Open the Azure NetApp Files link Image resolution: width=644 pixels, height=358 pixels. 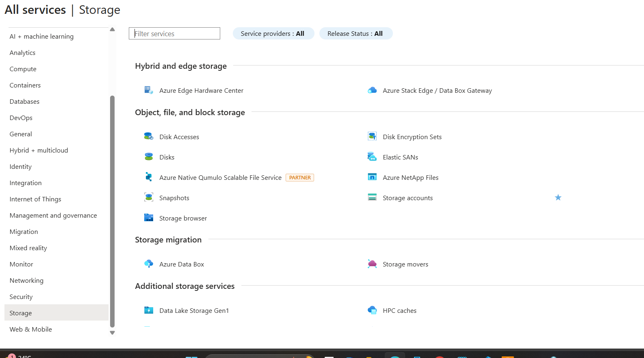(x=410, y=178)
